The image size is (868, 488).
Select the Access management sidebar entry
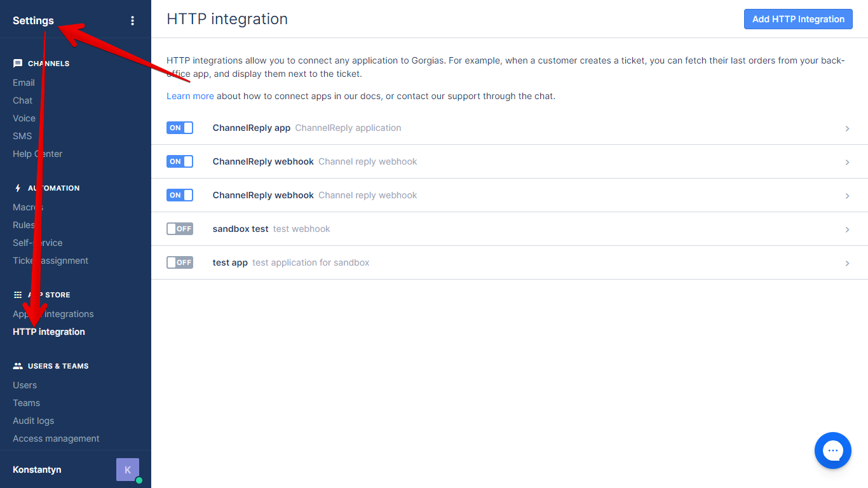click(x=56, y=438)
